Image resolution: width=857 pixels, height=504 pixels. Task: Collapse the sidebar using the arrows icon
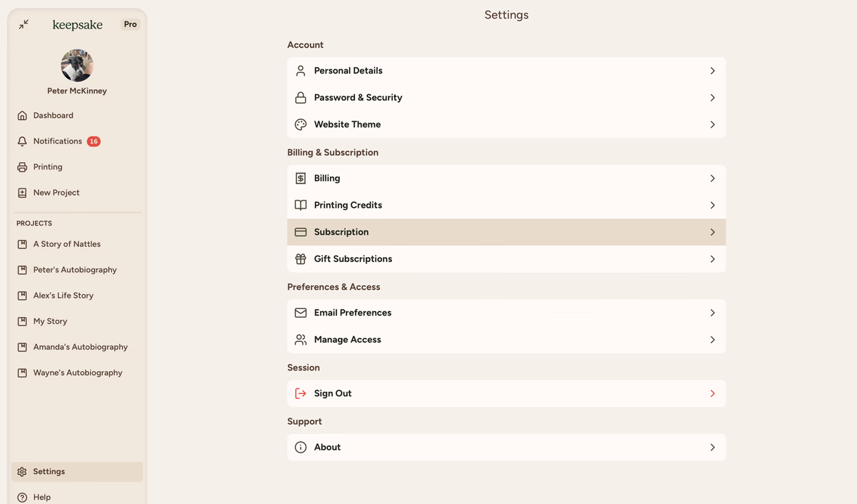(24, 24)
